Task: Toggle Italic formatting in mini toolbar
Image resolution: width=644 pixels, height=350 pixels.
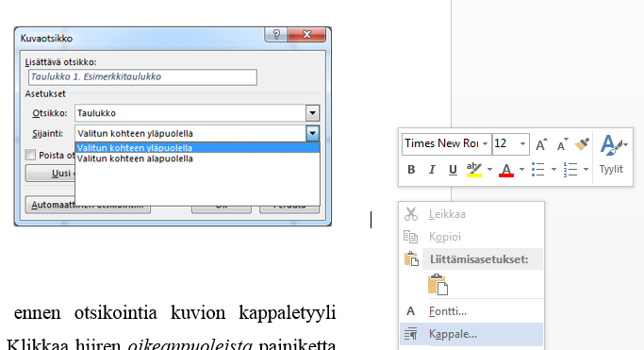Action: [432, 169]
